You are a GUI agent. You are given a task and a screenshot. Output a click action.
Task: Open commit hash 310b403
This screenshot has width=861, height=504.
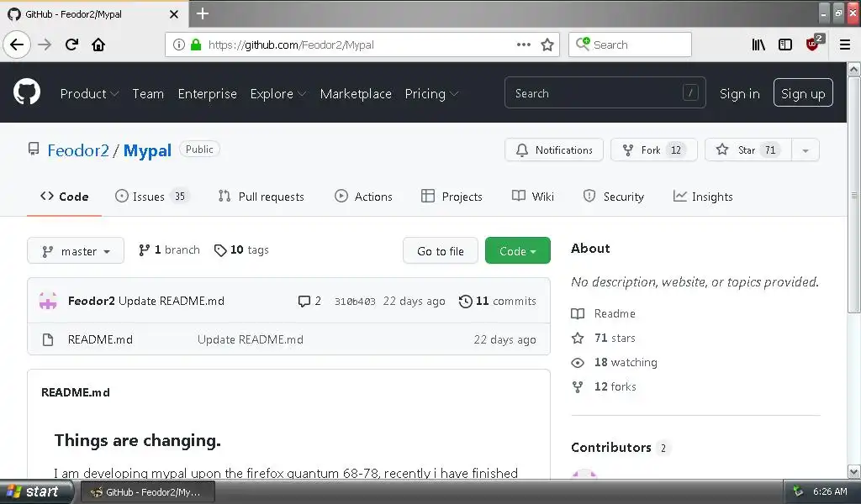click(355, 302)
